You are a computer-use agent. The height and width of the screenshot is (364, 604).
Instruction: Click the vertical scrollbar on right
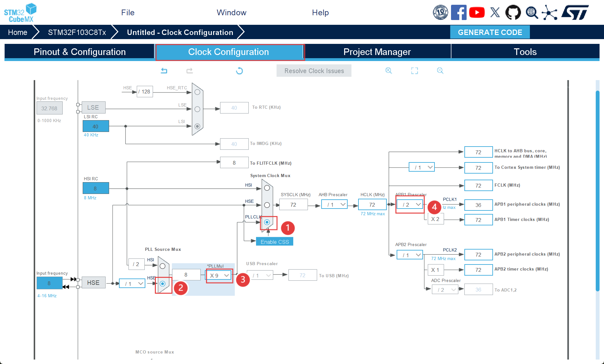(598, 191)
